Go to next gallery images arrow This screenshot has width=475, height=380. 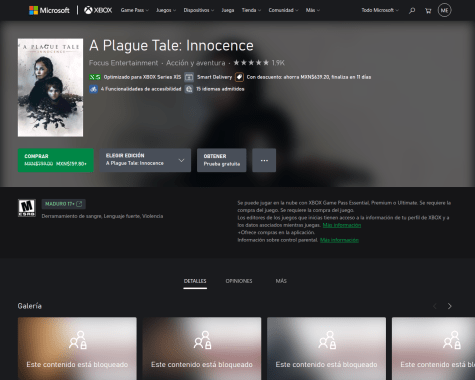pos(450,306)
